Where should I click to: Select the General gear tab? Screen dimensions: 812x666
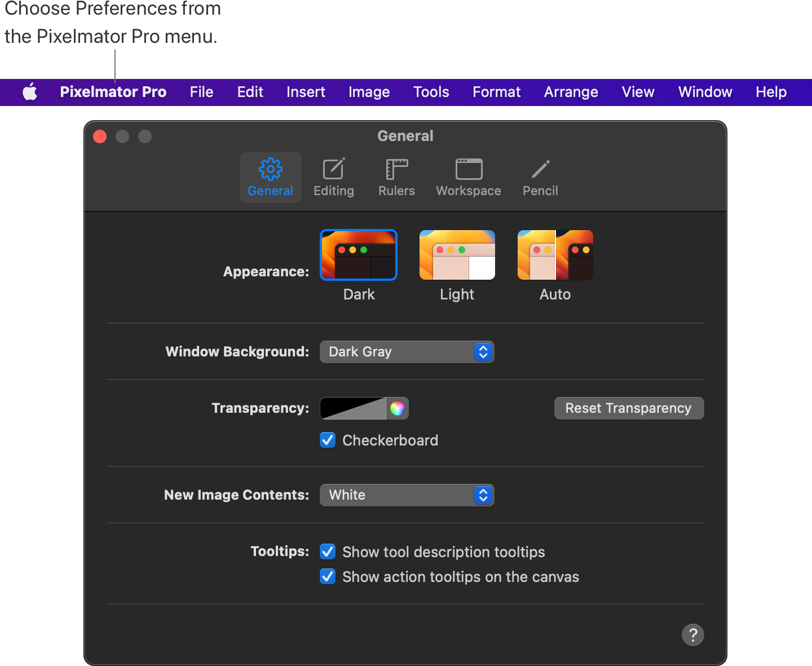point(271,178)
